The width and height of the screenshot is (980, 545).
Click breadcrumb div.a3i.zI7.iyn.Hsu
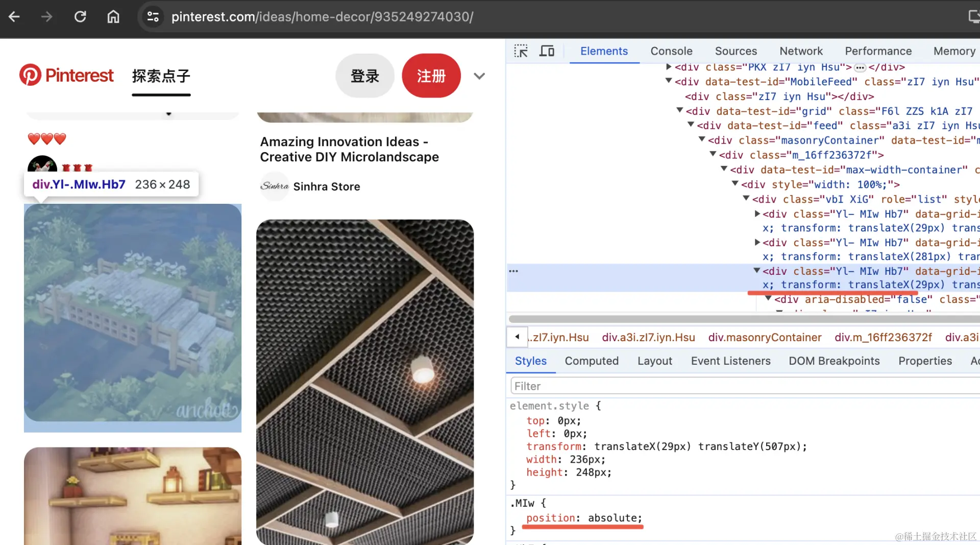pyautogui.click(x=648, y=337)
